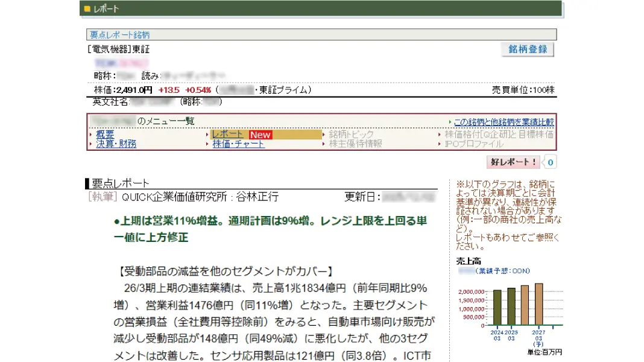Image resolution: width=644 pixels, height=362 pixels.
Task: Click the 好レポート！ button
Action: pos(513,162)
